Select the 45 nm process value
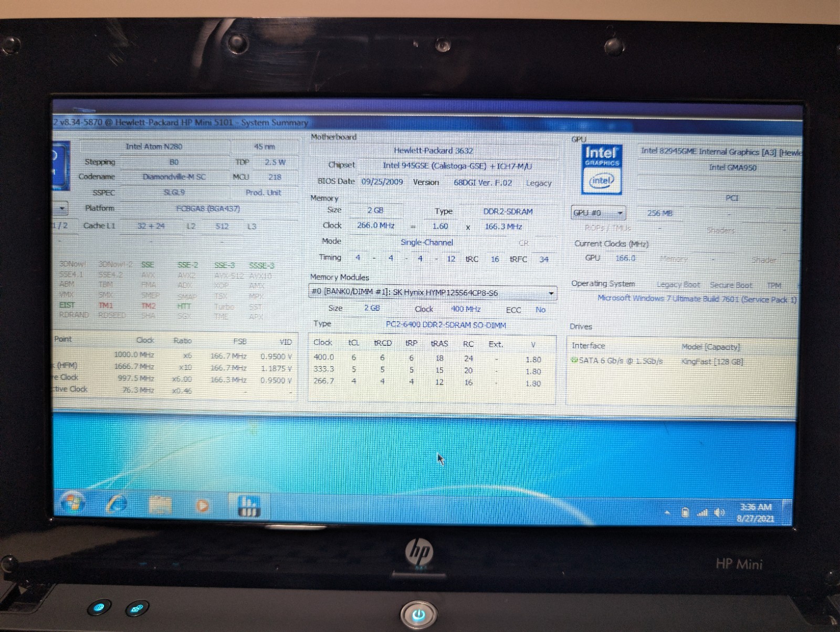 click(x=265, y=146)
